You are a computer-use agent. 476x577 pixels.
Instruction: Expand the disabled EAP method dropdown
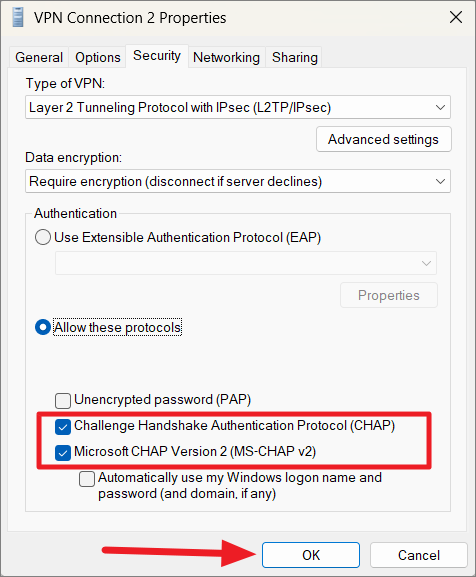[246, 263]
